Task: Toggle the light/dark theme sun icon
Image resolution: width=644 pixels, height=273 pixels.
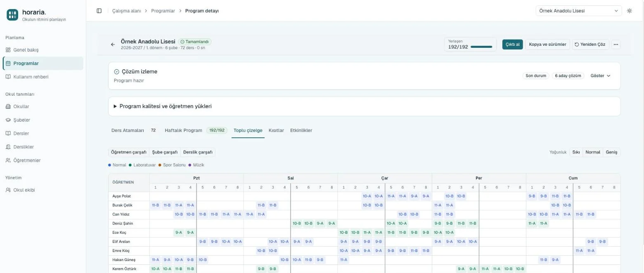Action: [x=629, y=11]
